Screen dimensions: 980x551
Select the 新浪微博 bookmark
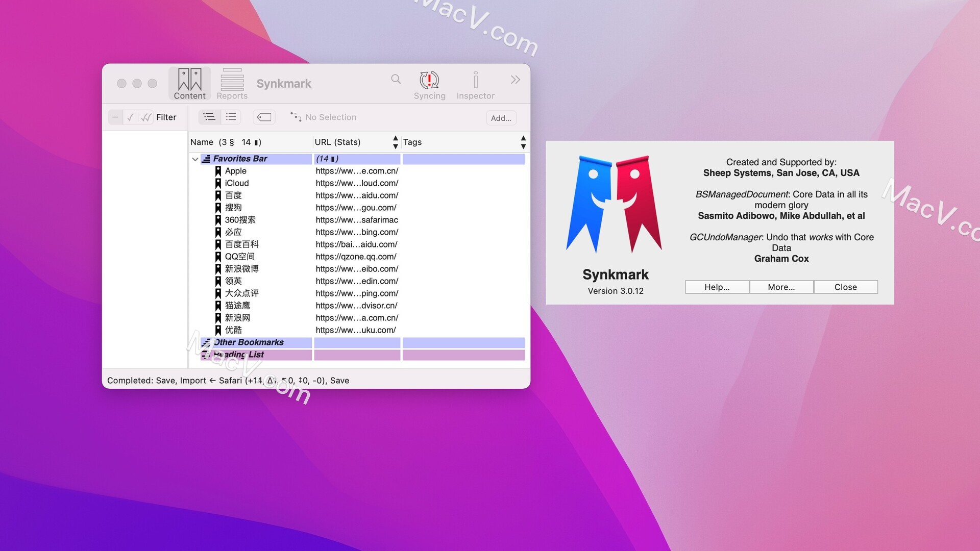(x=241, y=269)
